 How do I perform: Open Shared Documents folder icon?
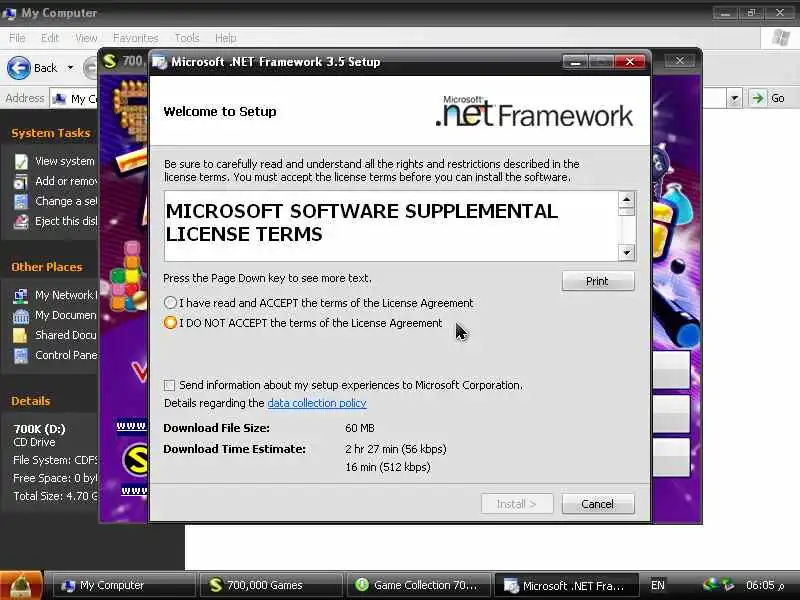(x=21, y=335)
